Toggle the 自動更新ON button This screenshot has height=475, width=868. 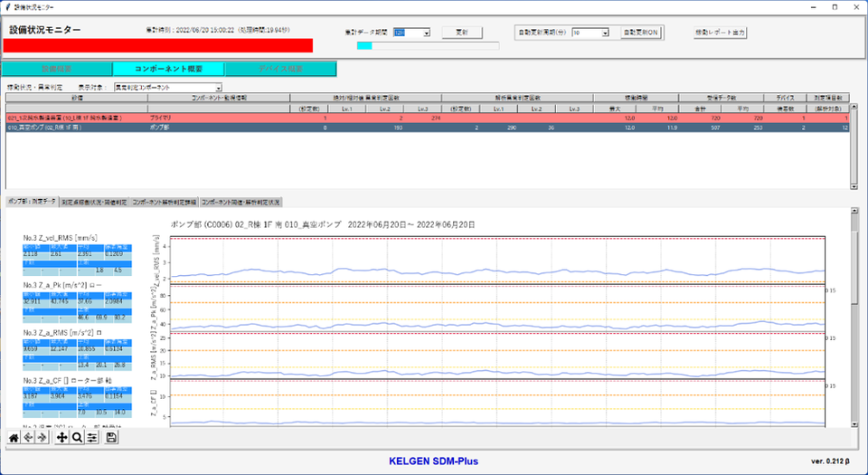[x=640, y=33]
